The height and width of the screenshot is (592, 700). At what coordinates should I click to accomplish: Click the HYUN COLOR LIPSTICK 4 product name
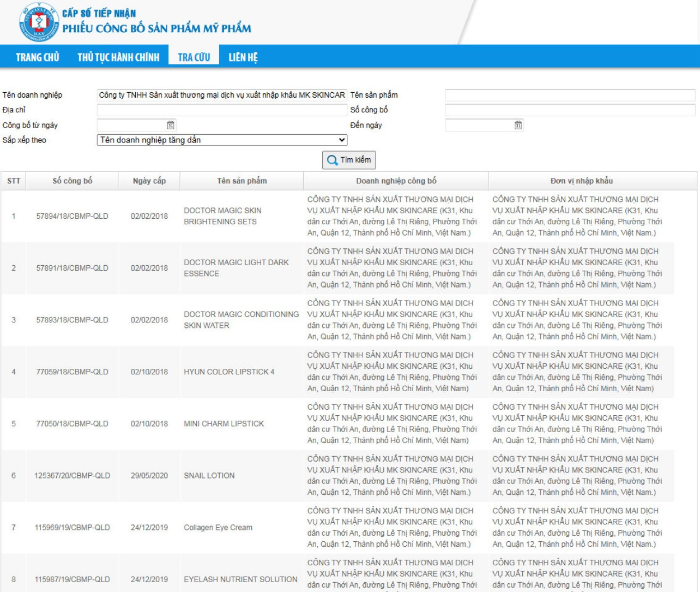pyautogui.click(x=229, y=372)
